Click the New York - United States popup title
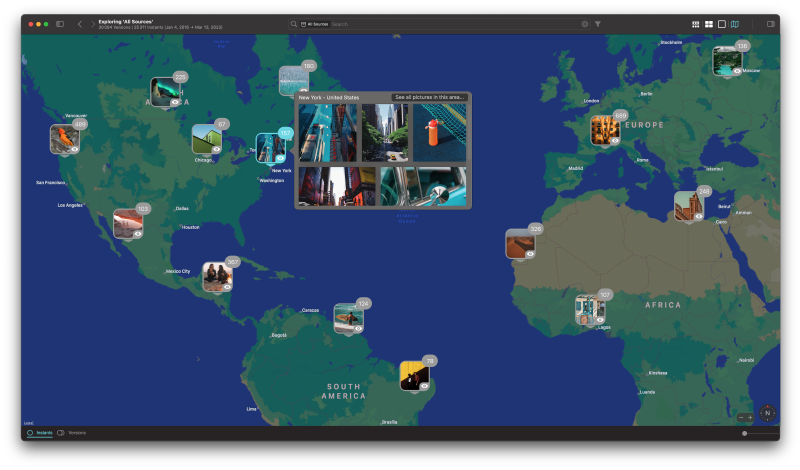Viewport: 800px width, 470px height. [x=329, y=97]
